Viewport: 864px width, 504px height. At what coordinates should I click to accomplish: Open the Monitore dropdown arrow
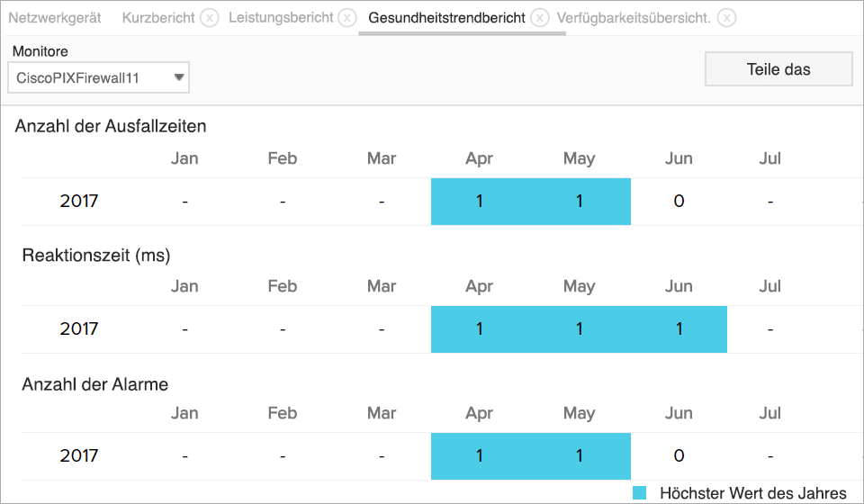179,78
